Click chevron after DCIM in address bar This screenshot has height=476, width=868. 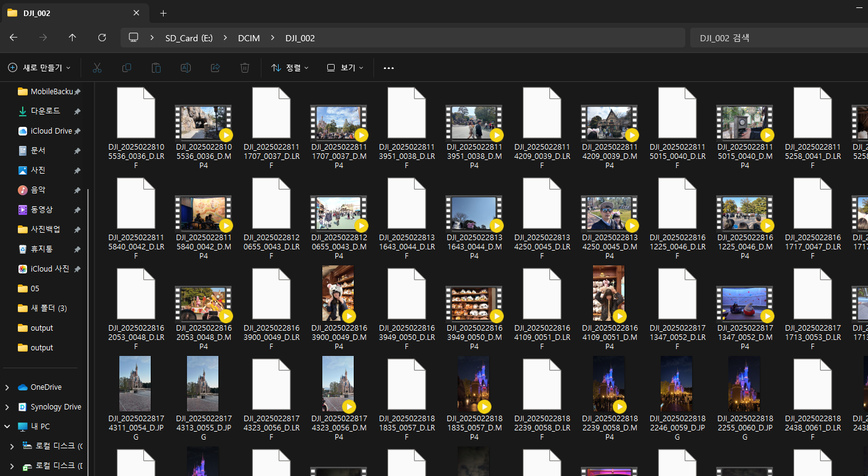tap(273, 38)
